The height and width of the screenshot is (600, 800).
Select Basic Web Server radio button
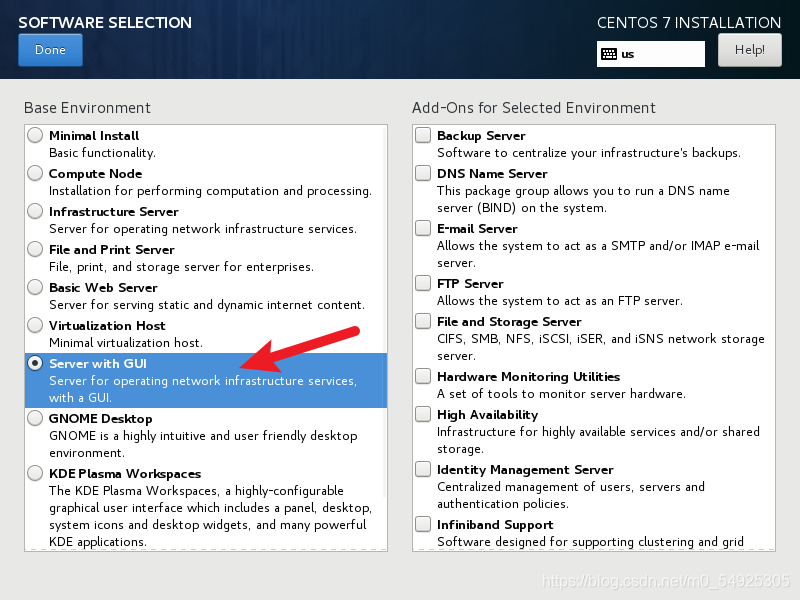click(35, 287)
